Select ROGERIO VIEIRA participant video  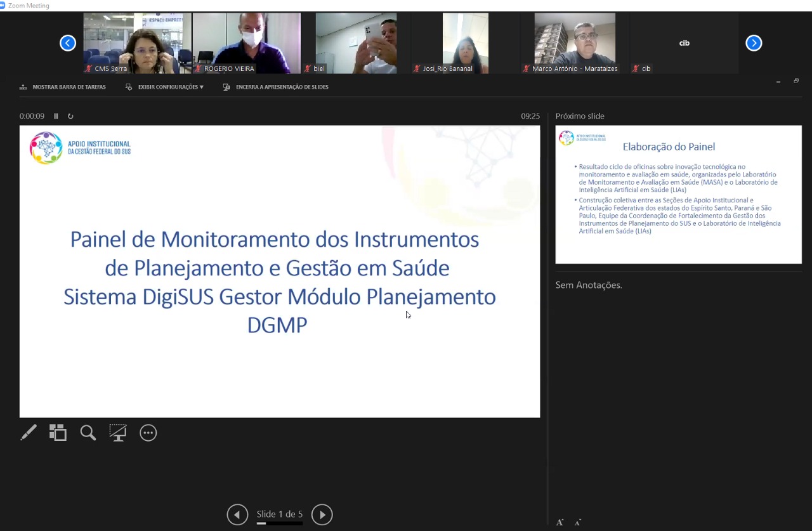247,43
